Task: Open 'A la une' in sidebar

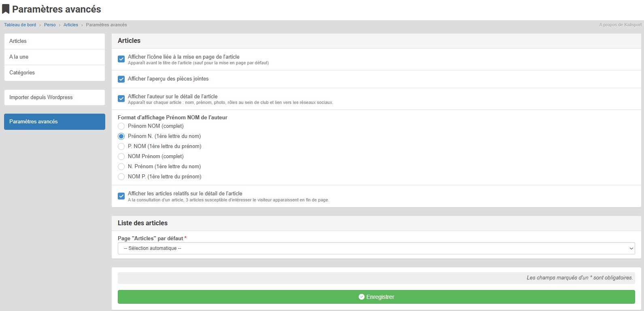Action: [x=54, y=57]
